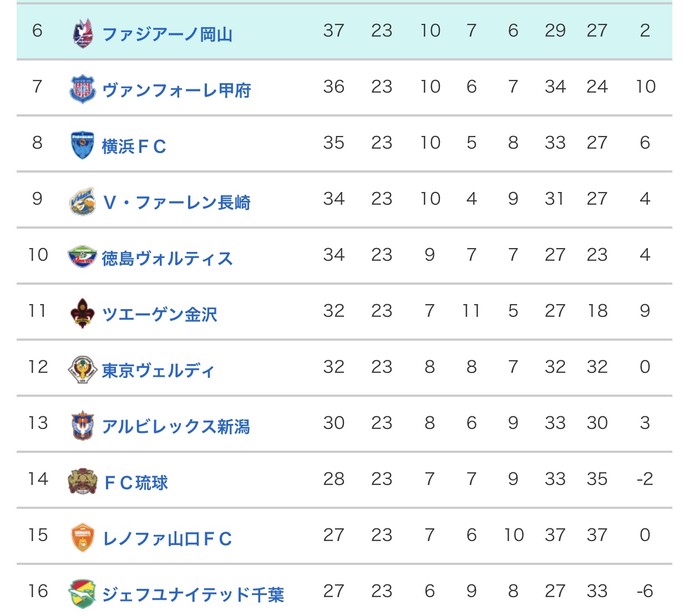
Task: Click the JEF United Chiba crest
Action: point(83,593)
